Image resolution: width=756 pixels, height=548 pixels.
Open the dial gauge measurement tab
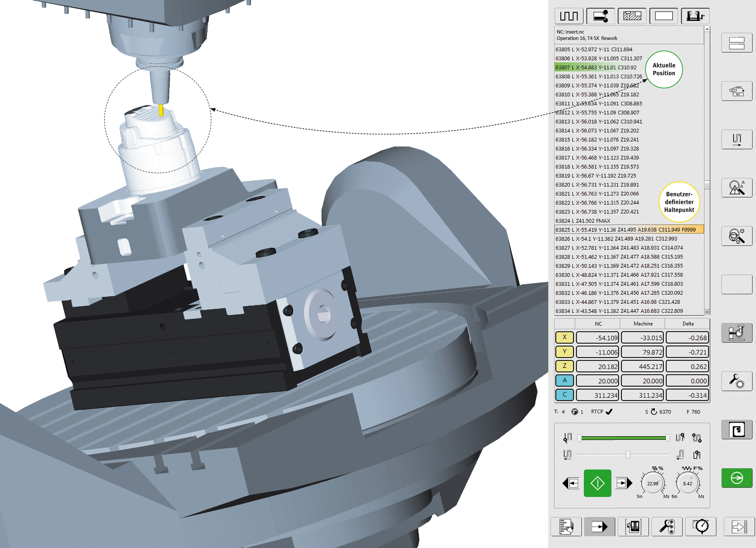click(x=701, y=527)
